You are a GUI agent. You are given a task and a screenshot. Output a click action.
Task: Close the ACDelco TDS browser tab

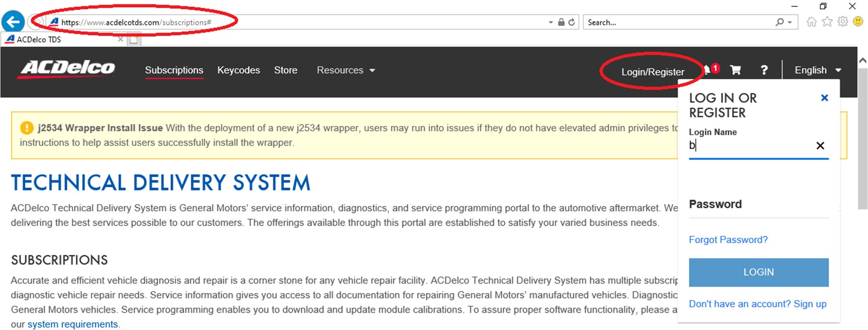[x=120, y=39]
